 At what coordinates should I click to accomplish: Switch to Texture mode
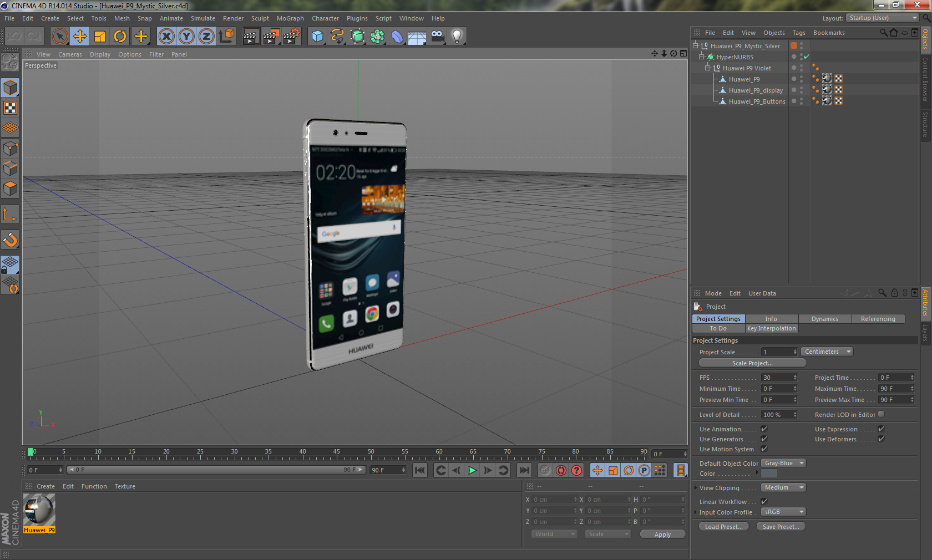point(10,108)
